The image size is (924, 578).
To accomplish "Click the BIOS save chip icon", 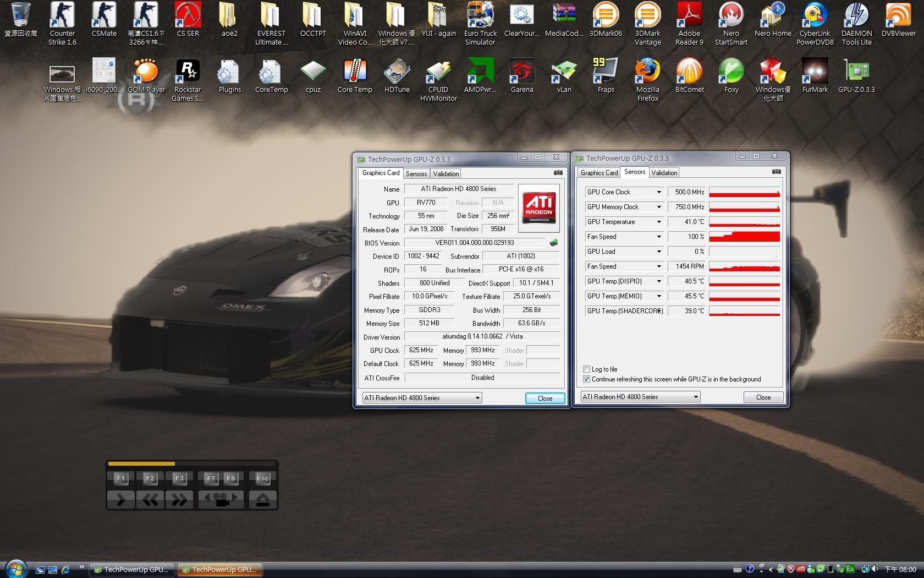I will point(554,243).
